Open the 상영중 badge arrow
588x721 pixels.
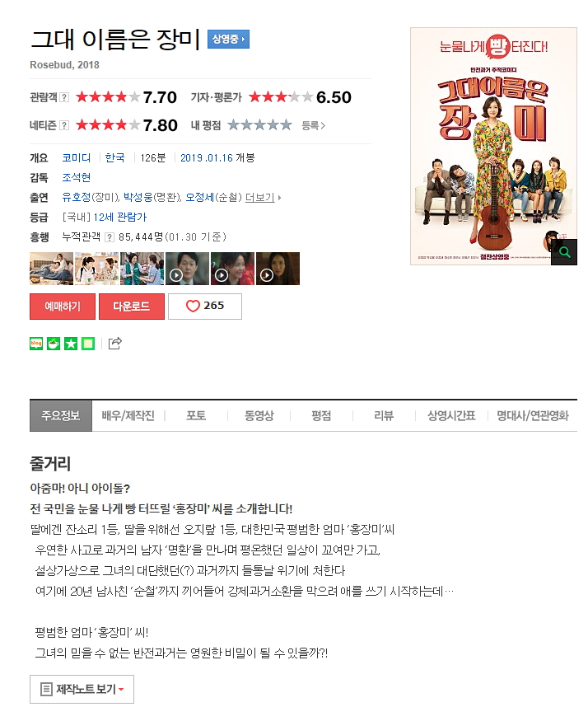tap(228, 39)
